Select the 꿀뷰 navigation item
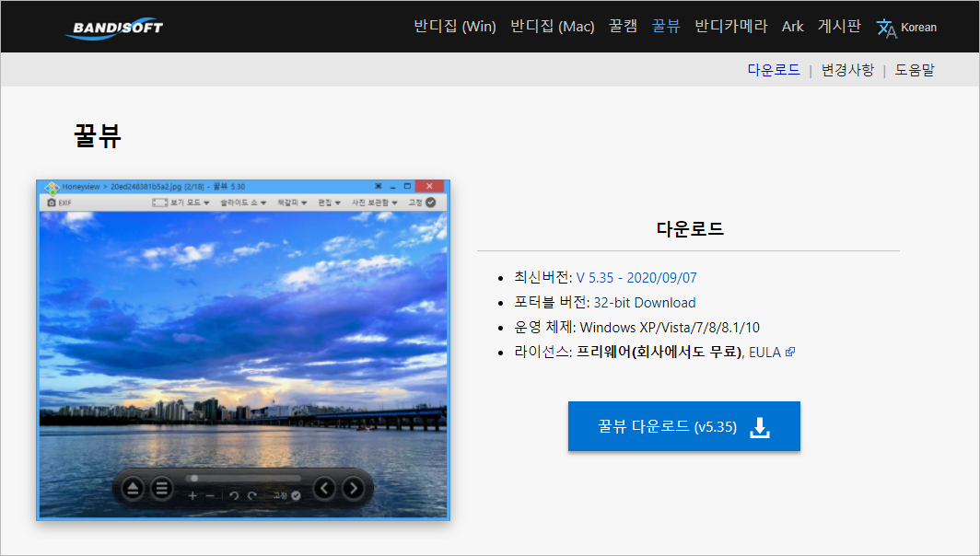The height and width of the screenshot is (556, 980). pyautogui.click(x=666, y=27)
